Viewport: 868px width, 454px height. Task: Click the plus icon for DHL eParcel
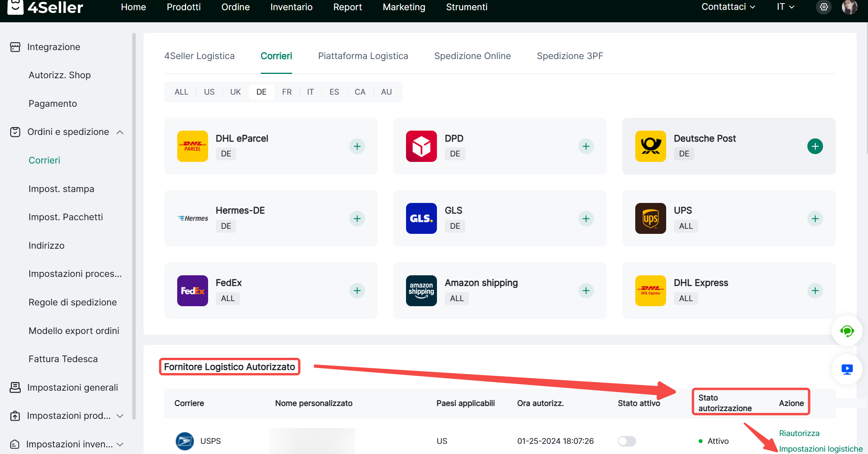[x=357, y=146]
